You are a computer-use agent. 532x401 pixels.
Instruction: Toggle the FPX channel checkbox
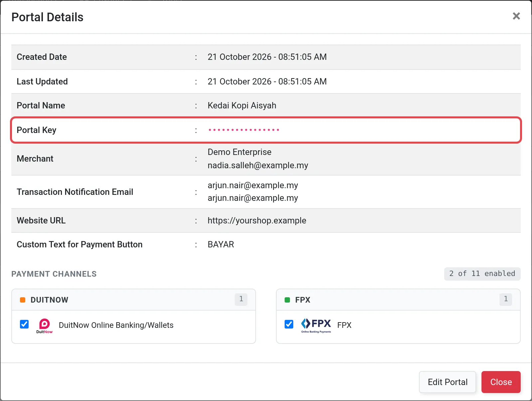click(289, 324)
